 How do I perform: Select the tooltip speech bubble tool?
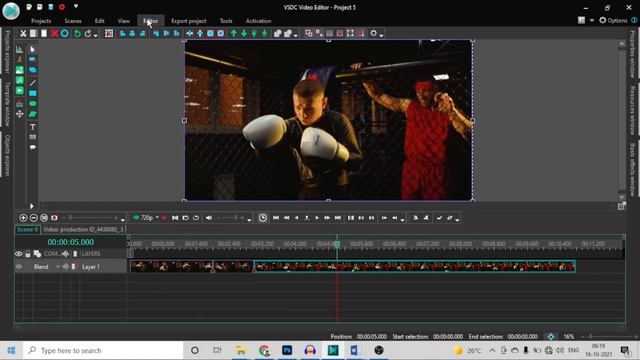[x=33, y=147]
